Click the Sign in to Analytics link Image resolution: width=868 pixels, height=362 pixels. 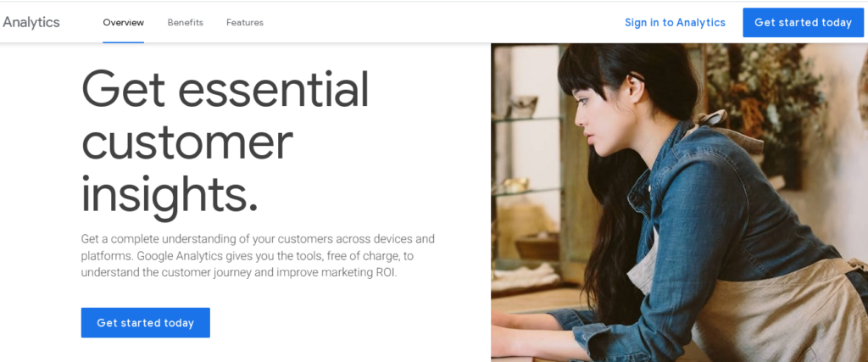coord(675,23)
